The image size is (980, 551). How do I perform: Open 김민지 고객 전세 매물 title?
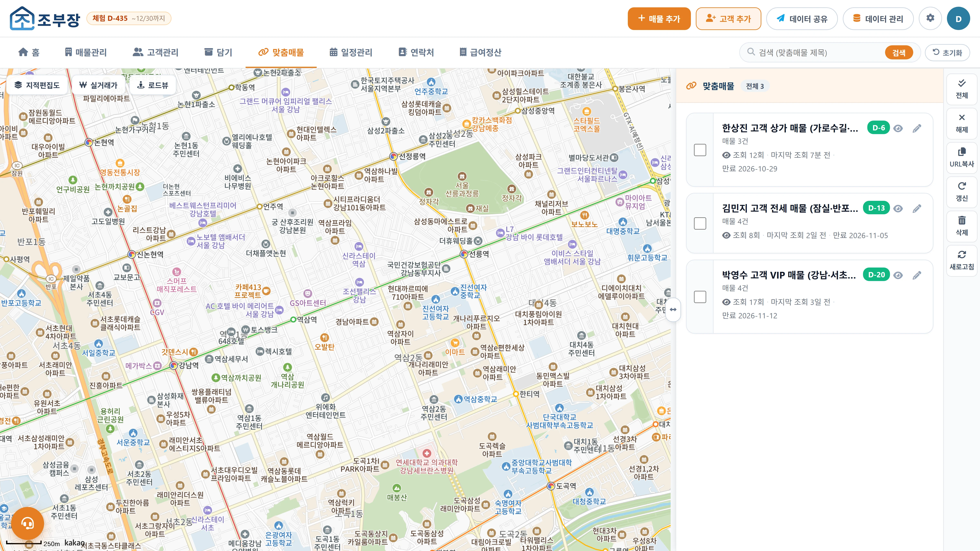(x=790, y=208)
